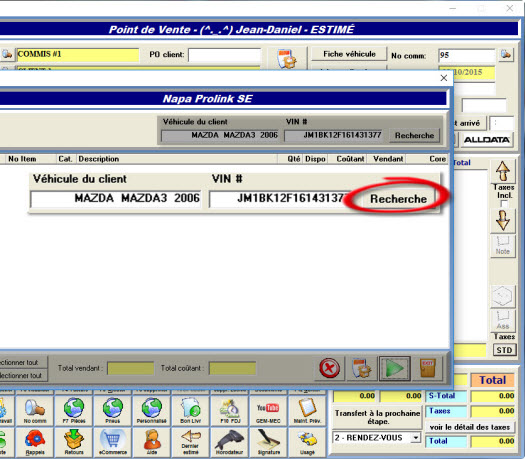The height and width of the screenshot is (459, 525).
Task: Click the Bon Livr document icon
Action: [x=191, y=410]
